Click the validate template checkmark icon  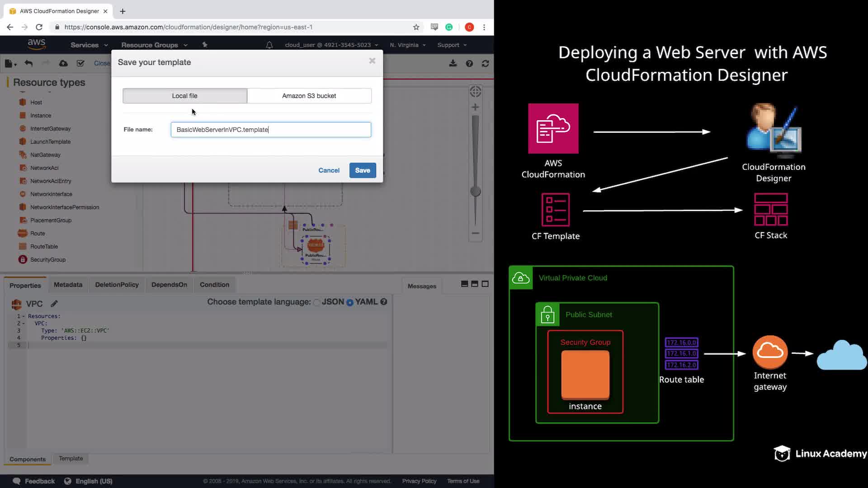pos(80,63)
